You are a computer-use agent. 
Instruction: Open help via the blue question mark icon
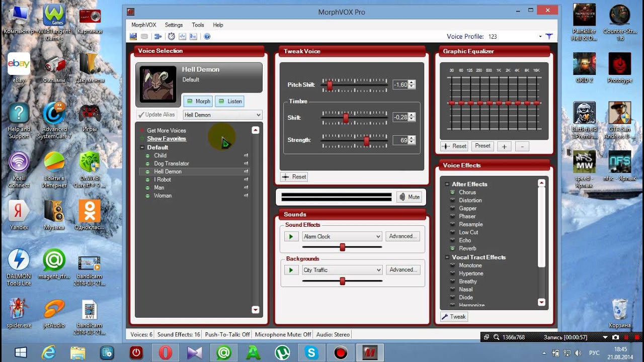click(x=207, y=36)
